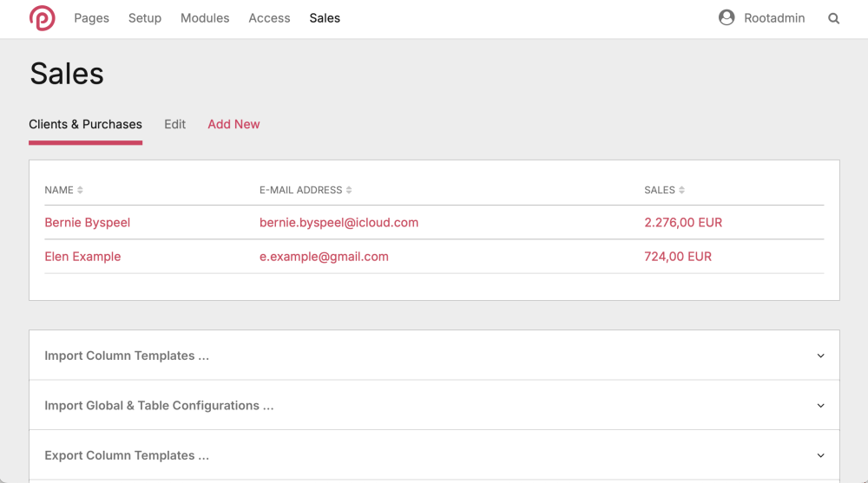Open the 2.276,00 EUR sales amount

683,223
